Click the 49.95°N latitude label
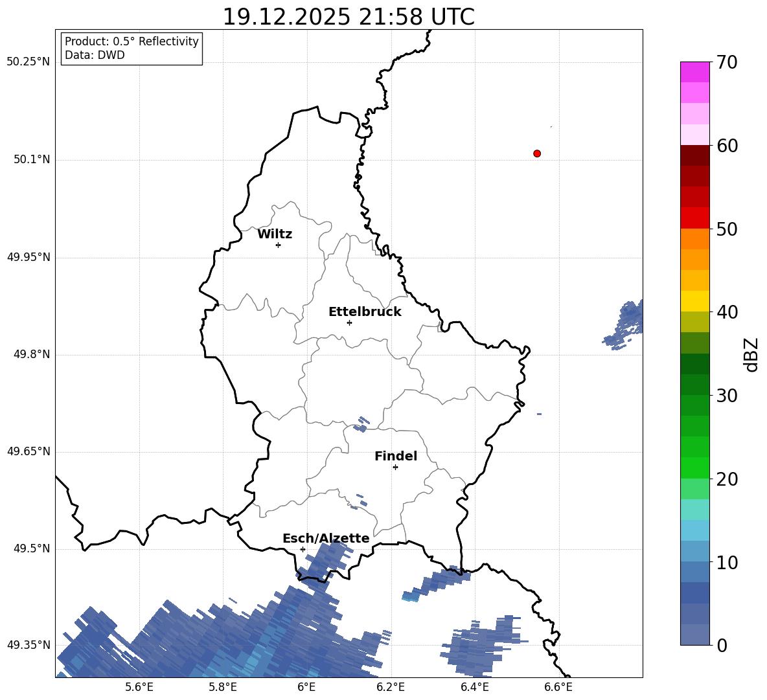This screenshot has height=700, width=767. pos(29,257)
